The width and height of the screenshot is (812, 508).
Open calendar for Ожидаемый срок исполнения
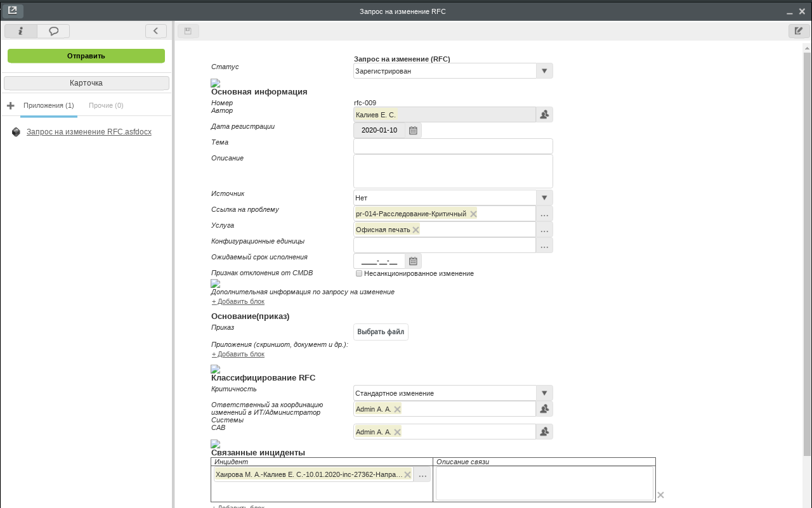click(413, 261)
